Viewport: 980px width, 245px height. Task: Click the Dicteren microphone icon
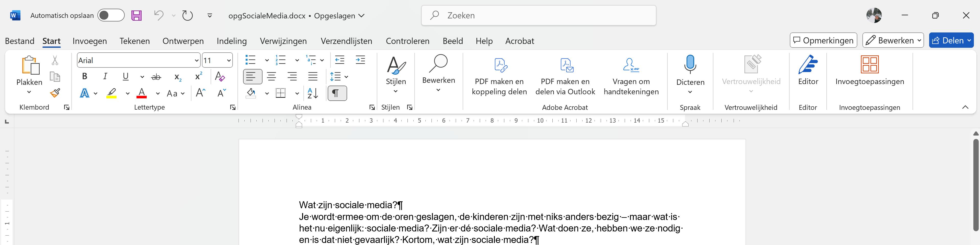tap(690, 64)
